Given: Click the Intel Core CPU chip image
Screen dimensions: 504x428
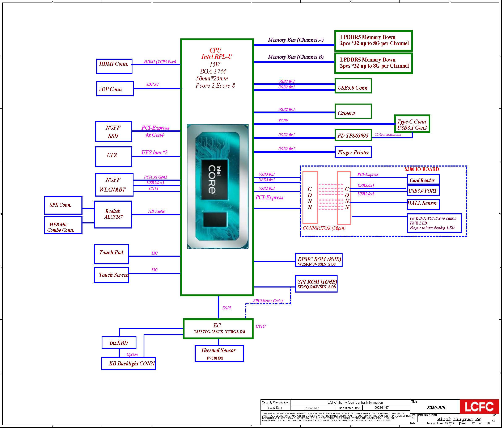Looking at the screenshot, I should coord(217,186).
